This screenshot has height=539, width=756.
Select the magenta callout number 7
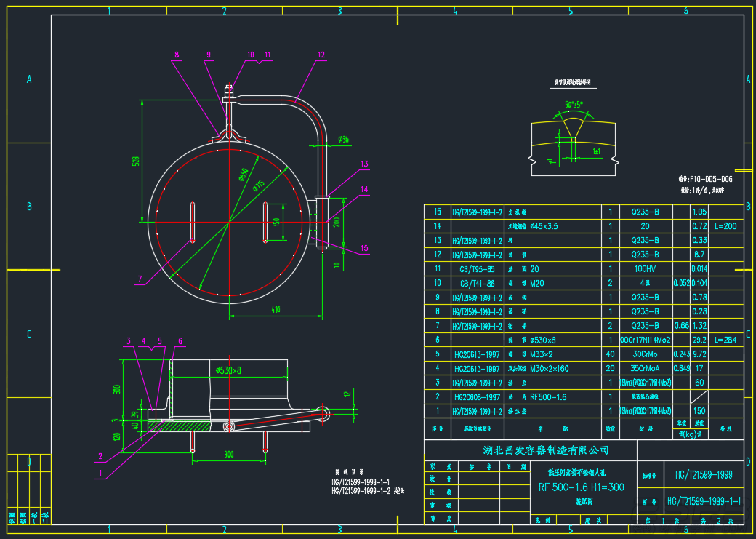140,279
